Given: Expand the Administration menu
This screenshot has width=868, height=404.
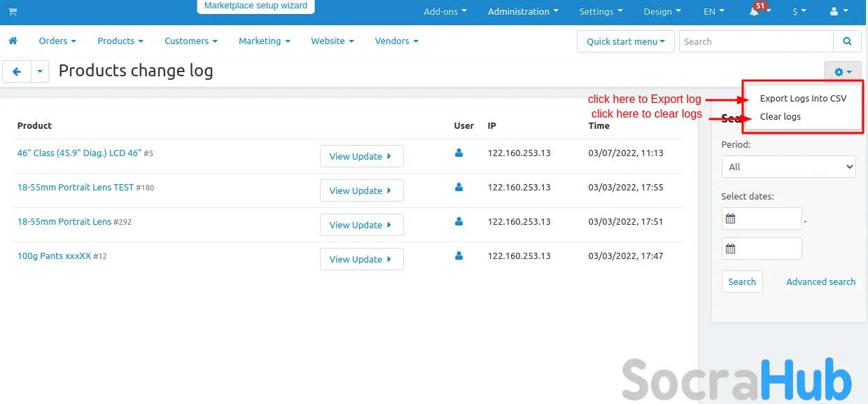Looking at the screenshot, I should 523,12.
